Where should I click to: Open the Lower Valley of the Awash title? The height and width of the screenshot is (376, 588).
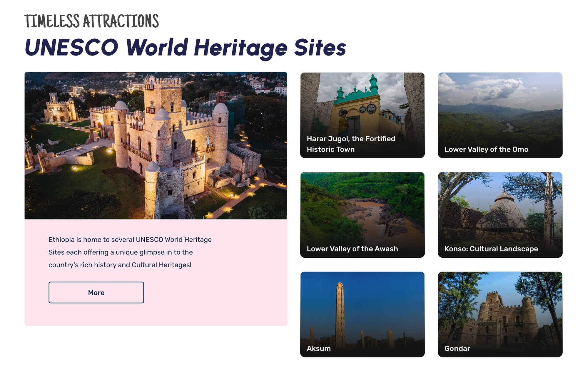coord(352,249)
